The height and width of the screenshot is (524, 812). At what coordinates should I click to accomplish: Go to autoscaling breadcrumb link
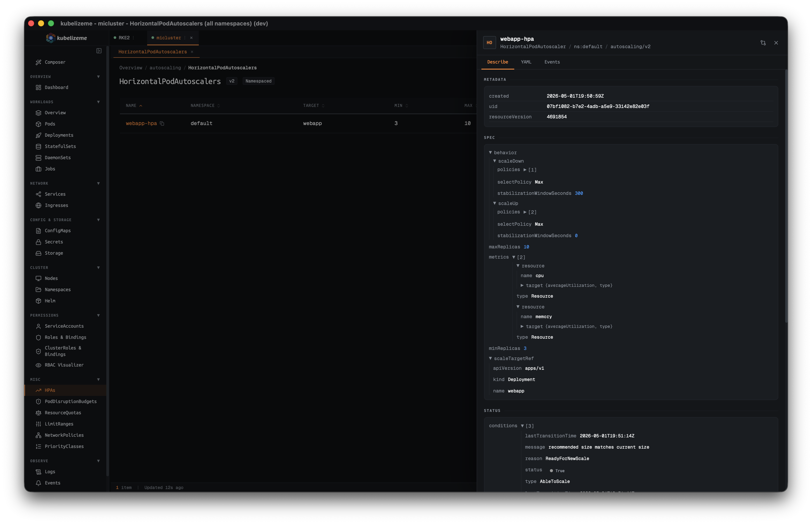click(165, 68)
